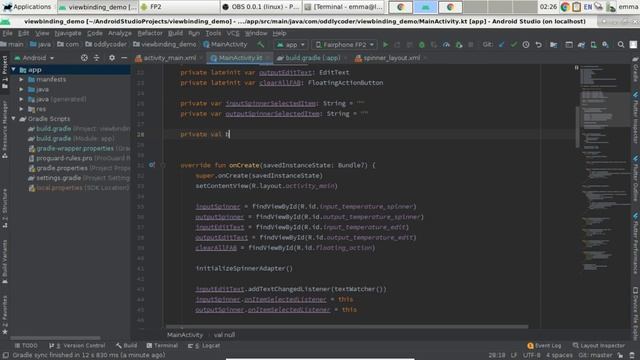Screen dimensions: 640x360
Task: Collapse the Gradle Scripts node
Action: pyautogui.click(x=13, y=119)
